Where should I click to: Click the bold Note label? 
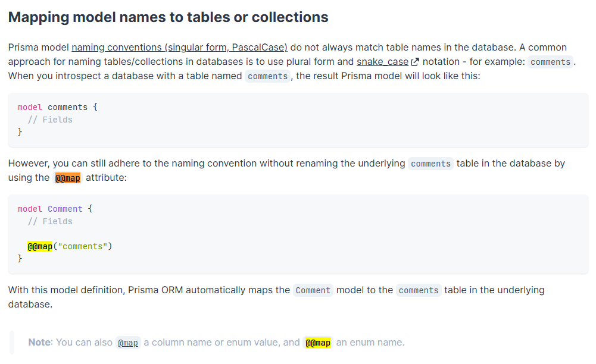pyautogui.click(x=39, y=343)
